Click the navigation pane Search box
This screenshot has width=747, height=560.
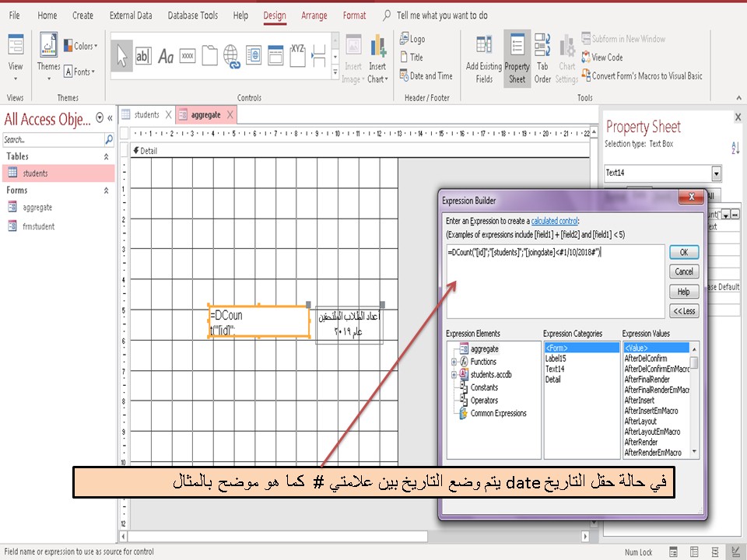(x=53, y=139)
